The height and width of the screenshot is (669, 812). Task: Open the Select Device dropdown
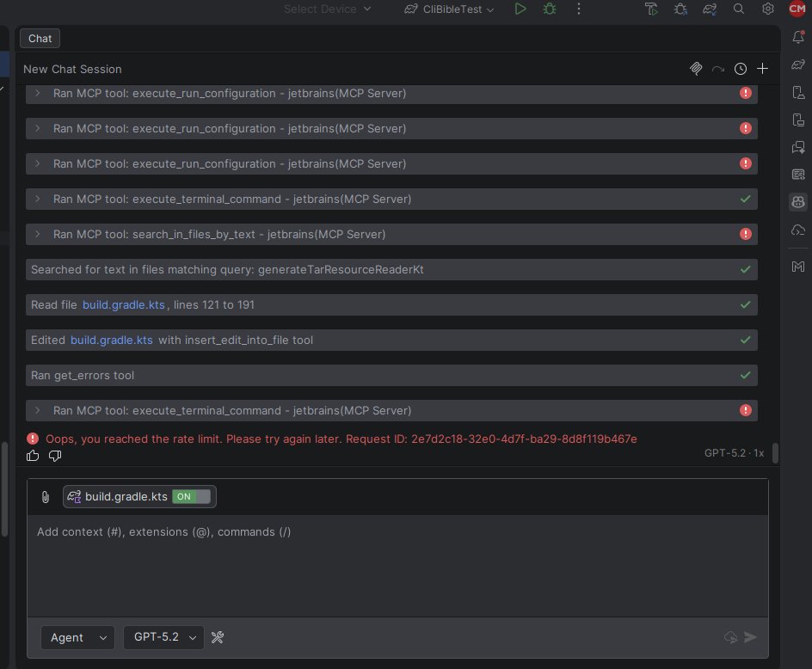coord(327,9)
